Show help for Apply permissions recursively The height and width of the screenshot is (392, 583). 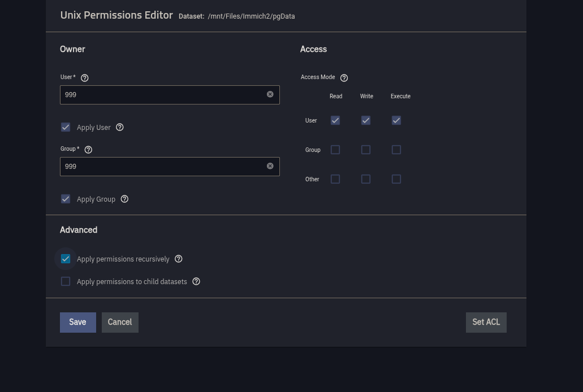click(x=178, y=259)
